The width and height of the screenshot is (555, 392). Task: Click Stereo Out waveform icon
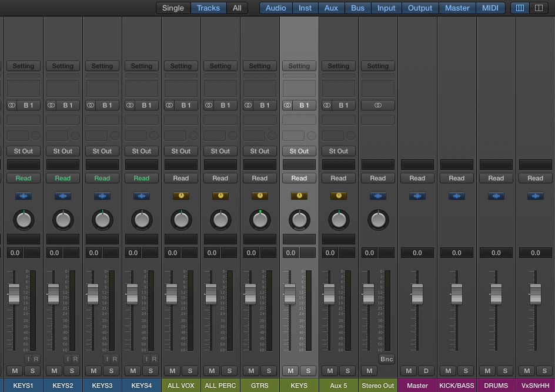click(378, 196)
